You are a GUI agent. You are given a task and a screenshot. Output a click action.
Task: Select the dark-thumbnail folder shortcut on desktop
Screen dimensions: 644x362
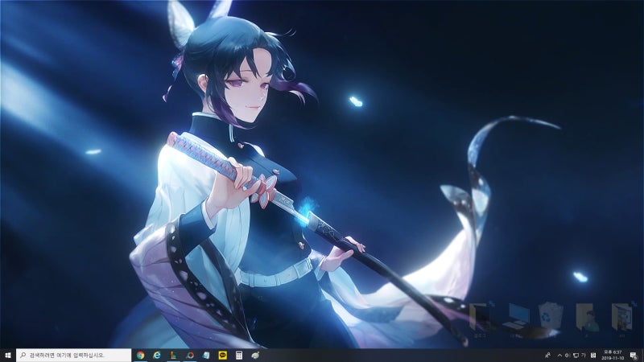(481, 319)
